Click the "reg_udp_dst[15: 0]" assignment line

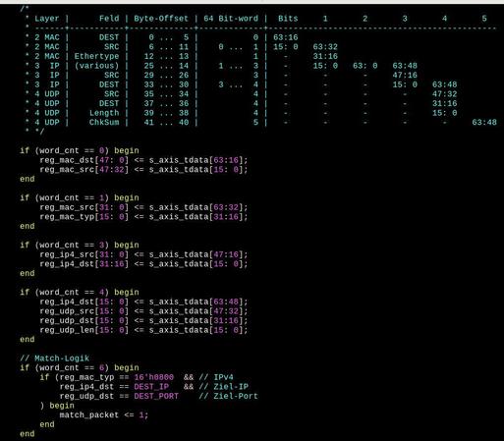tap(143, 320)
